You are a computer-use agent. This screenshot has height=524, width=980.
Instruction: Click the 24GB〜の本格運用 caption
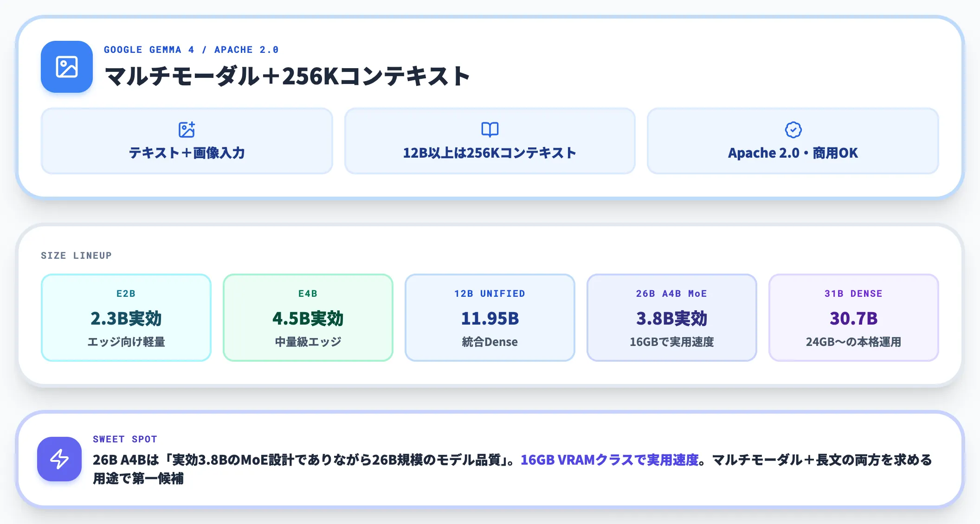coord(854,342)
